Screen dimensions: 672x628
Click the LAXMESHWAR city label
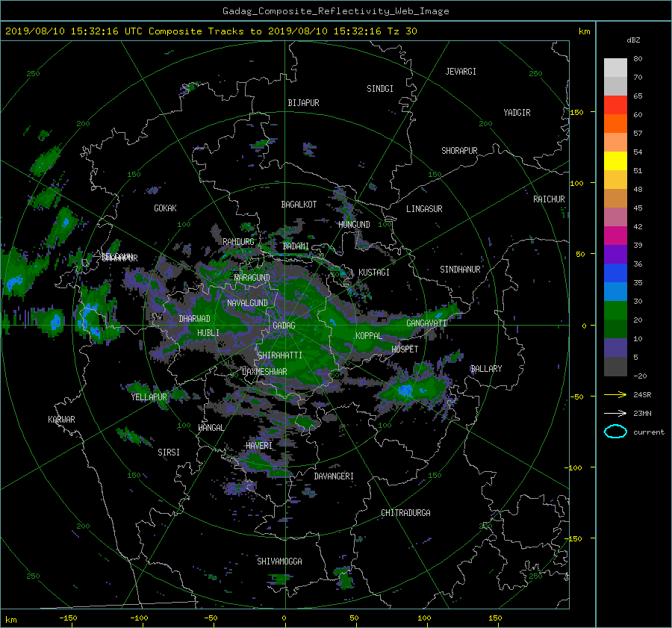tap(264, 372)
